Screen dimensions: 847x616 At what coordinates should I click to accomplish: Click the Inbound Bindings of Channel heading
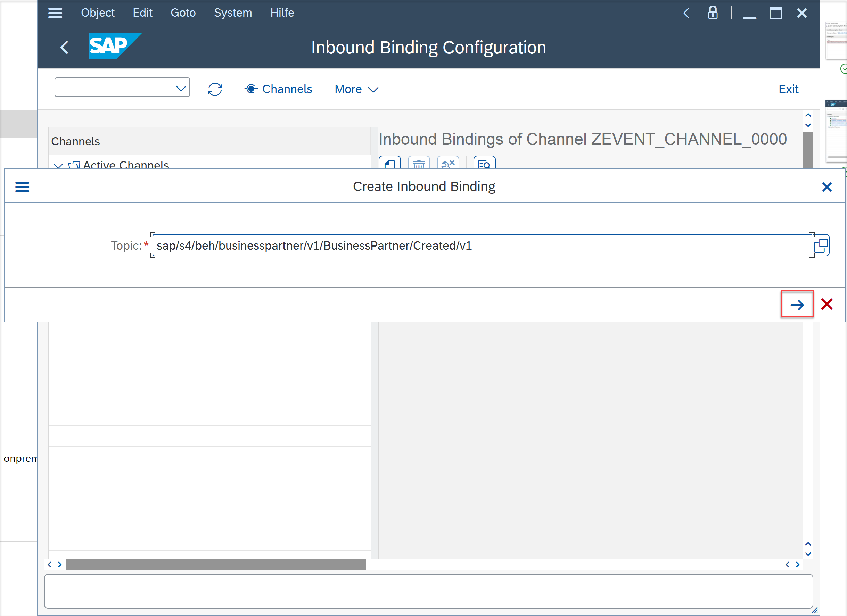tap(583, 139)
